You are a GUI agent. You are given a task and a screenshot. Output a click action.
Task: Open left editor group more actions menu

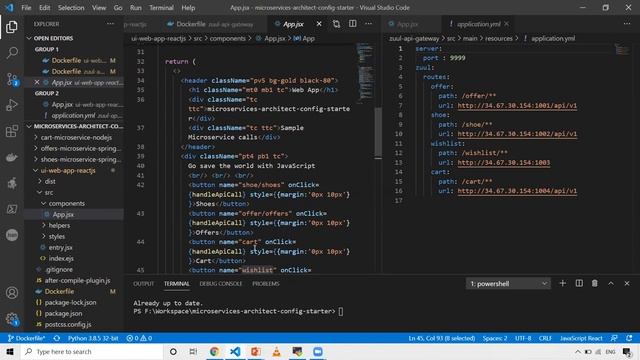point(368,24)
